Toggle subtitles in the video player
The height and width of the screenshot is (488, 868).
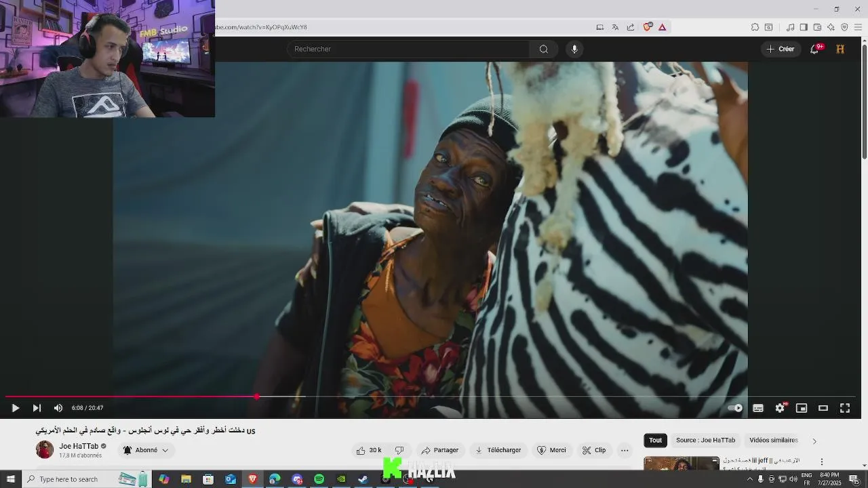click(758, 408)
